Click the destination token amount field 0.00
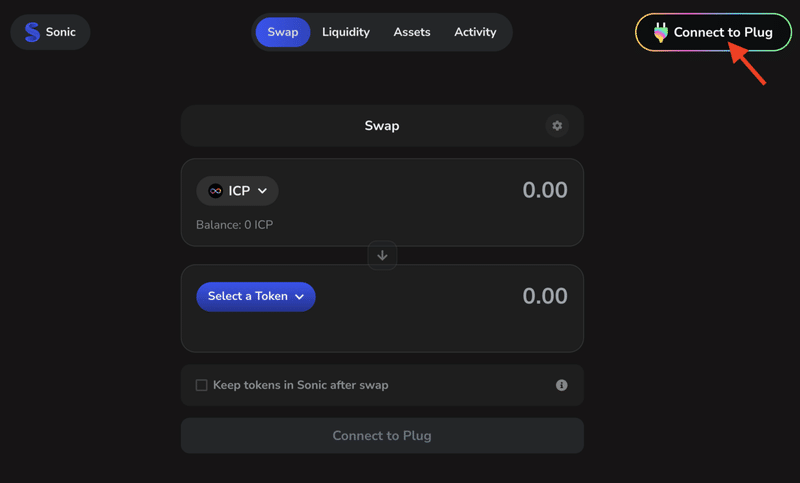The width and height of the screenshot is (800, 483). tap(545, 296)
